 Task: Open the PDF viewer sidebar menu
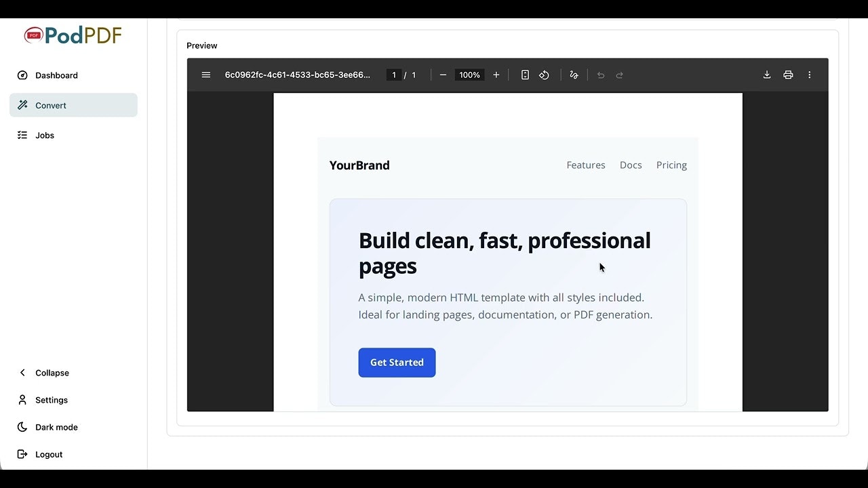click(206, 75)
